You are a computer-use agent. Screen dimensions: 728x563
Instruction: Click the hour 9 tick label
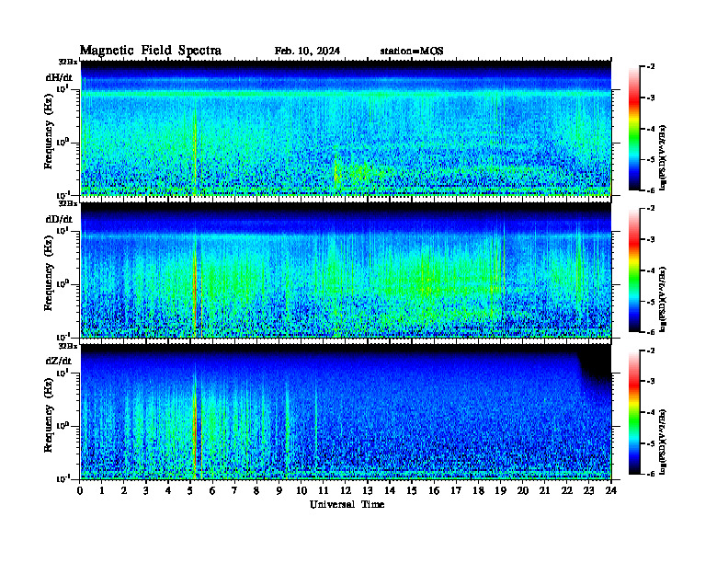click(279, 491)
